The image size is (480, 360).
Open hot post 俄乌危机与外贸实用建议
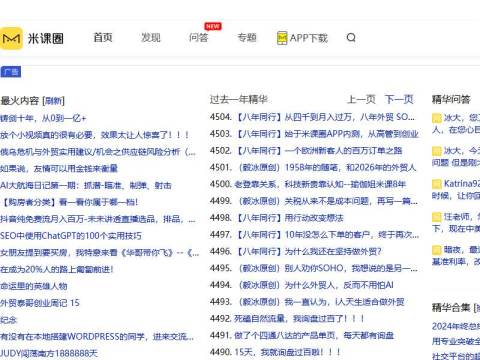[x=98, y=152]
